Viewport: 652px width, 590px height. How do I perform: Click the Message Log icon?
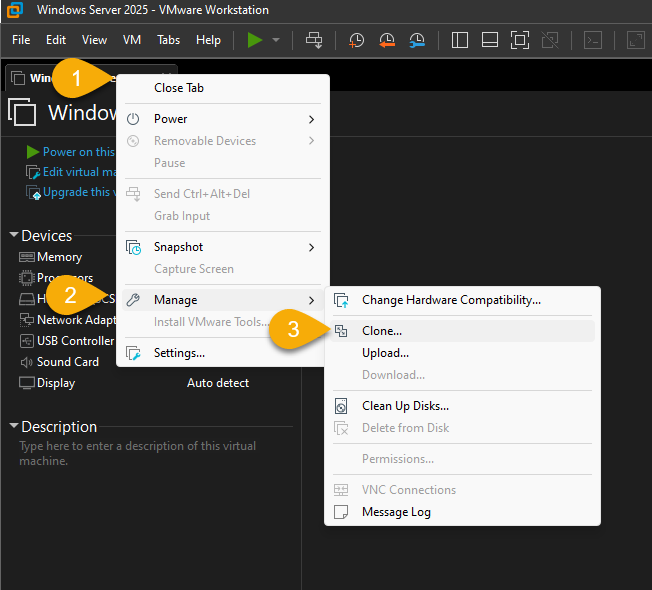pyautogui.click(x=341, y=512)
